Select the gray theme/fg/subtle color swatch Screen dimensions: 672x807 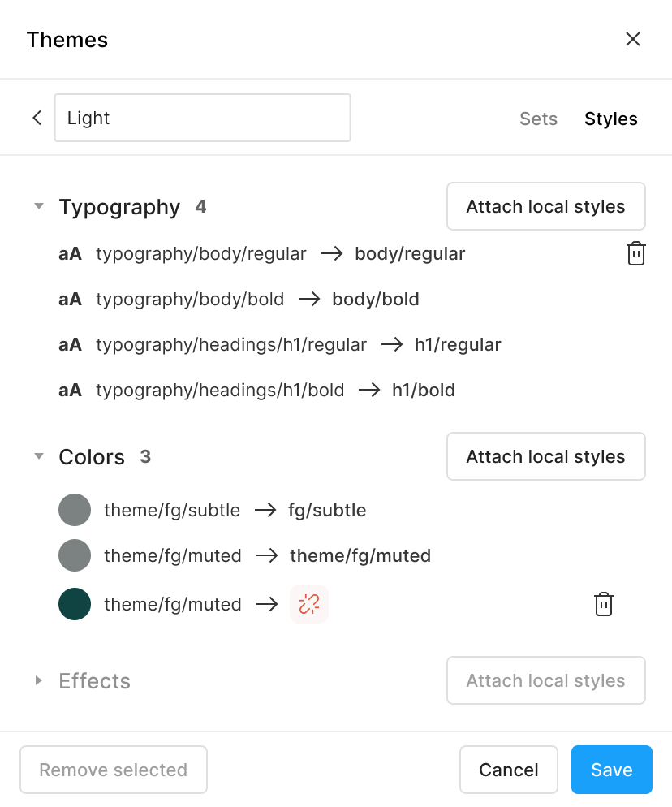point(75,510)
